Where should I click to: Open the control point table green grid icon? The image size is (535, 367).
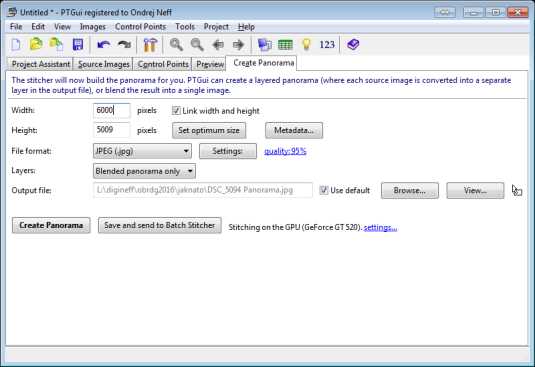(x=285, y=45)
